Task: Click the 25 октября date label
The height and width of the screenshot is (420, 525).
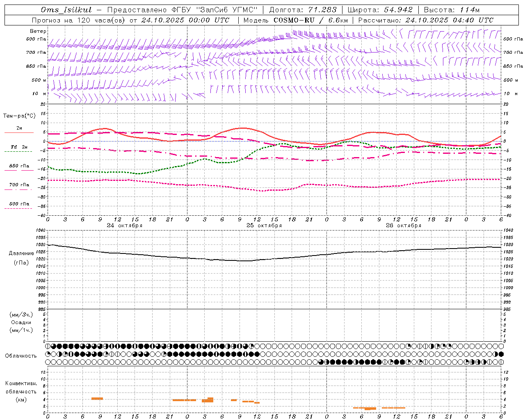Action: coord(264,226)
